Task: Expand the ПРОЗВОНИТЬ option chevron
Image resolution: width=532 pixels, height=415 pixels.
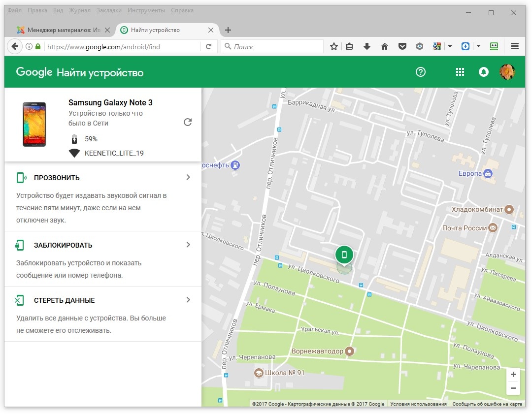Action: pyautogui.click(x=188, y=177)
